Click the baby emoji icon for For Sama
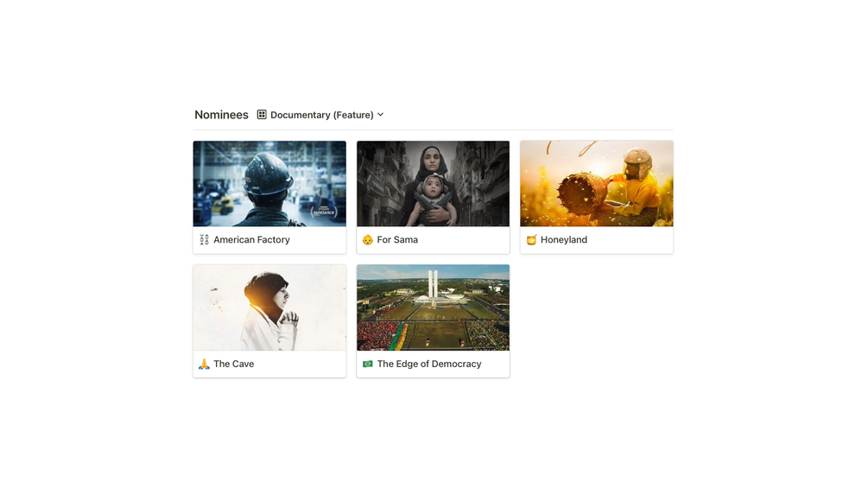Screen dimensions: 868x488 [x=368, y=239]
